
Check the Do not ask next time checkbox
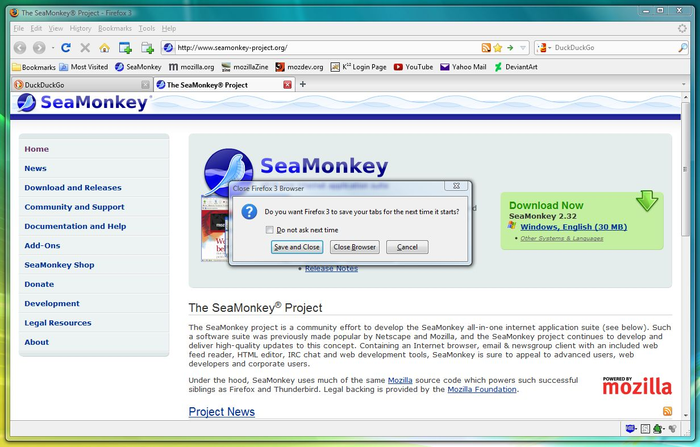pos(269,230)
